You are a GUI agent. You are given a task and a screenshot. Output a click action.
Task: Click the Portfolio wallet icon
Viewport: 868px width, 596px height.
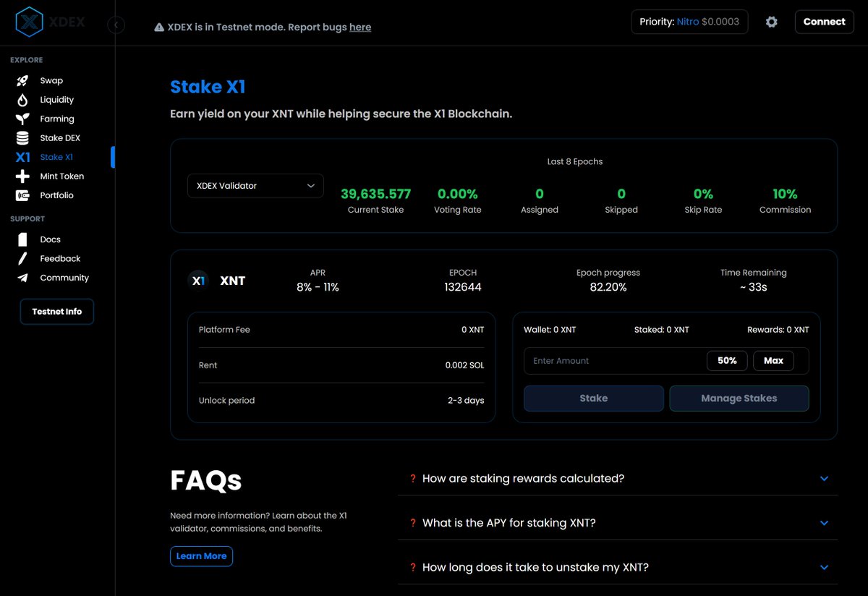pos(23,195)
